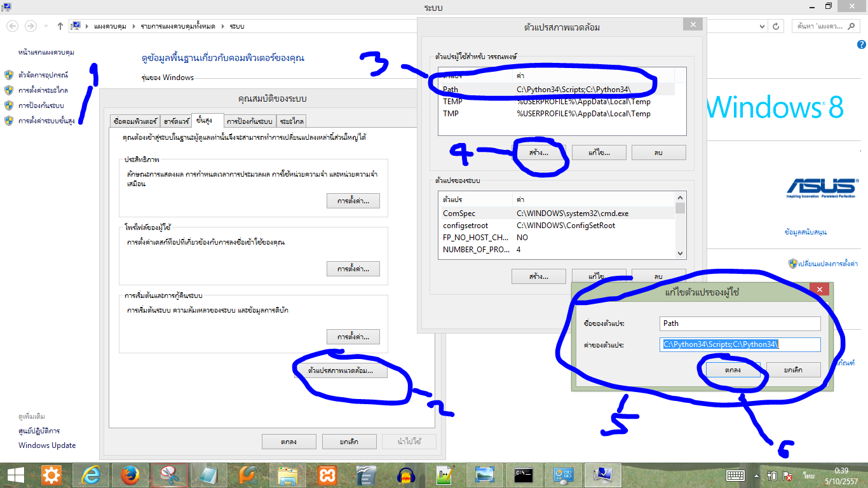This screenshot has width=868, height=488.
Task: Switch to การป้องกันระบบ tab
Action: (250, 121)
